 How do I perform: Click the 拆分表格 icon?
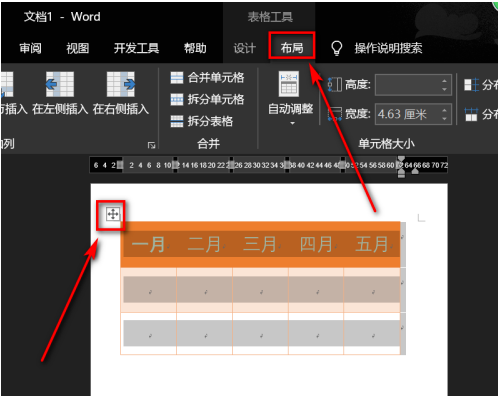[177, 121]
